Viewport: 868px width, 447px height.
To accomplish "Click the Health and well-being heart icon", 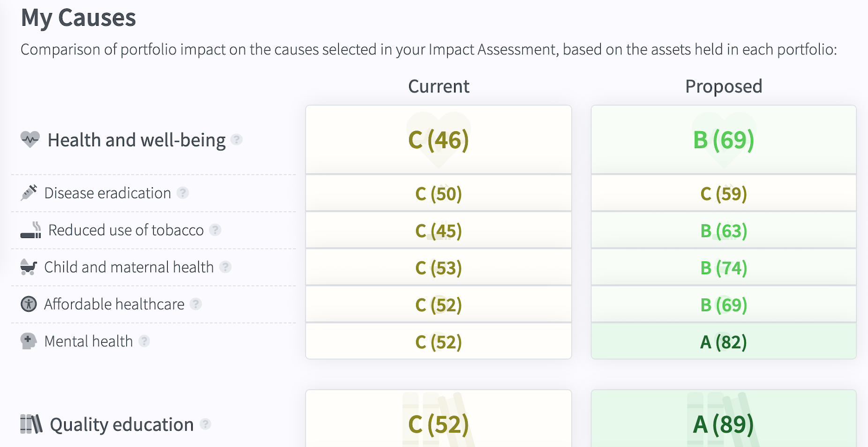I will coord(30,140).
